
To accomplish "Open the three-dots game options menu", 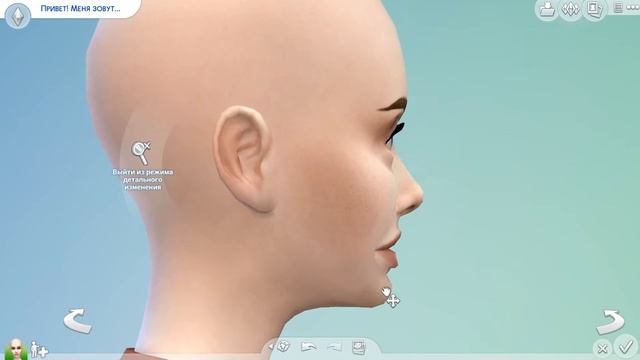I will pyautogui.click(x=632, y=8).
